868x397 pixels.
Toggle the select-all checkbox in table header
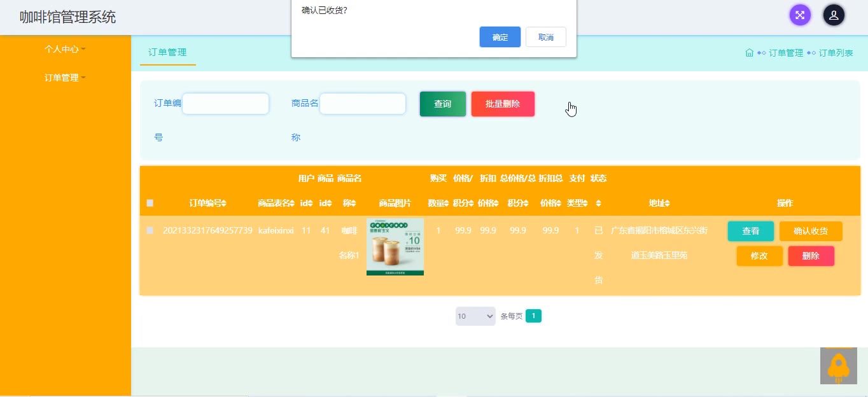point(150,204)
